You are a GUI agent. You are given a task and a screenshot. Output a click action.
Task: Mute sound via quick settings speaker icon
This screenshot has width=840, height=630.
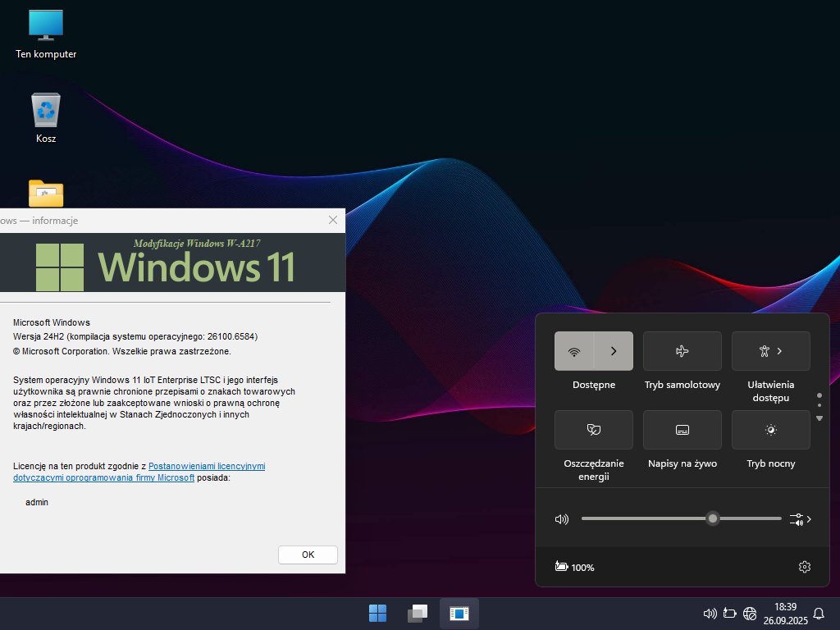coord(561,519)
